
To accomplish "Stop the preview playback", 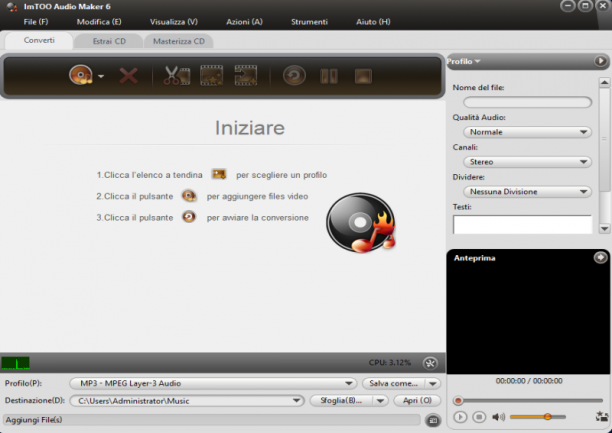I will tap(479, 417).
